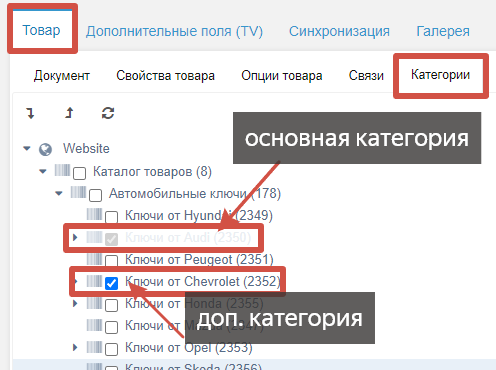496x370 pixels.
Task: Click Ключи от Peugeot (2351) label
Action: point(199,260)
